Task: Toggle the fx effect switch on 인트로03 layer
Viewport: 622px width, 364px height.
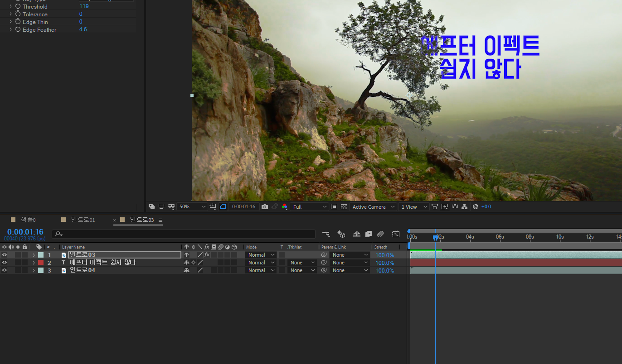Action: coord(207,255)
